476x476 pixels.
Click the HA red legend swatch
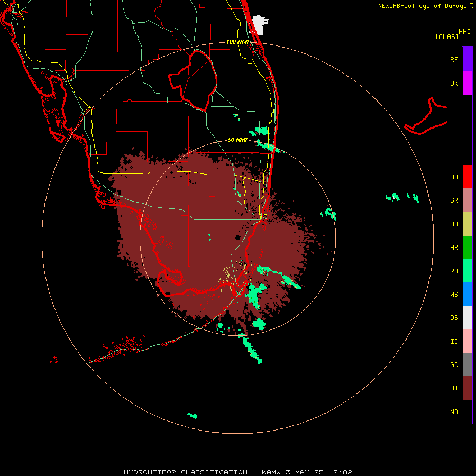pyautogui.click(x=467, y=177)
